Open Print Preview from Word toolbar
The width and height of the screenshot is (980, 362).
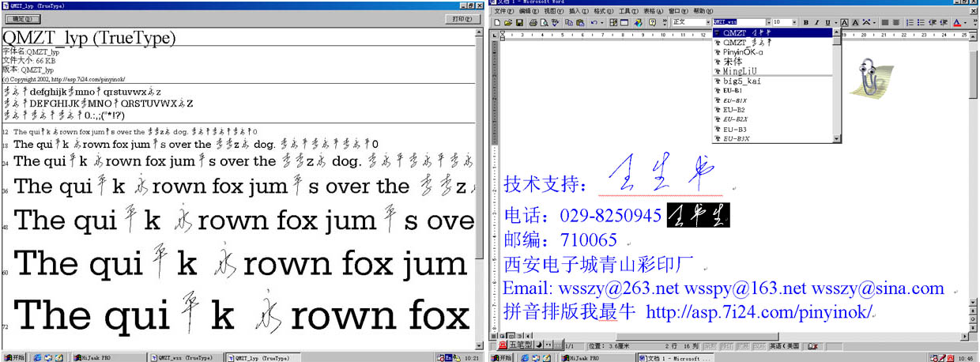tap(544, 22)
